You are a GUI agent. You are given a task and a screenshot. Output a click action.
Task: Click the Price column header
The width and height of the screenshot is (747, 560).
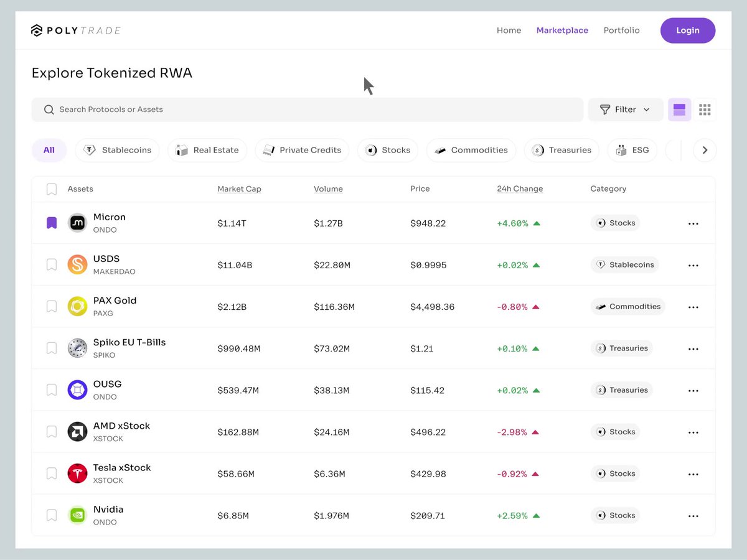pos(420,189)
